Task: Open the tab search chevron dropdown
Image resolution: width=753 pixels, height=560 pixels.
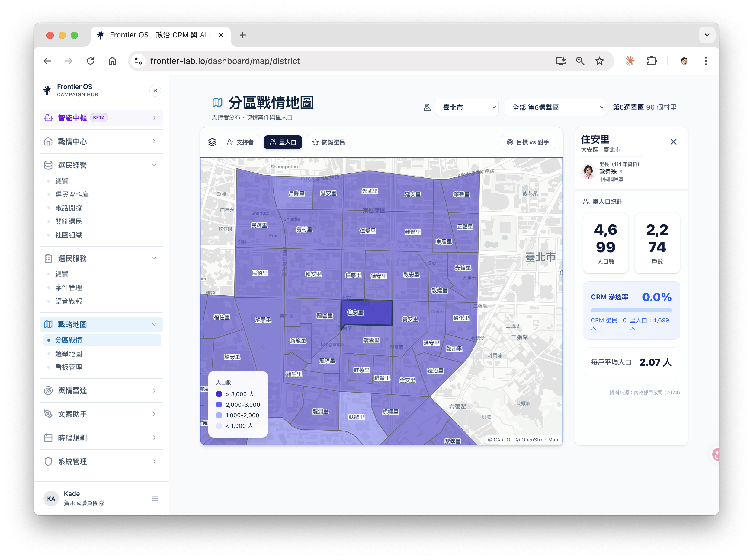Action: click(x=707, y=35)
